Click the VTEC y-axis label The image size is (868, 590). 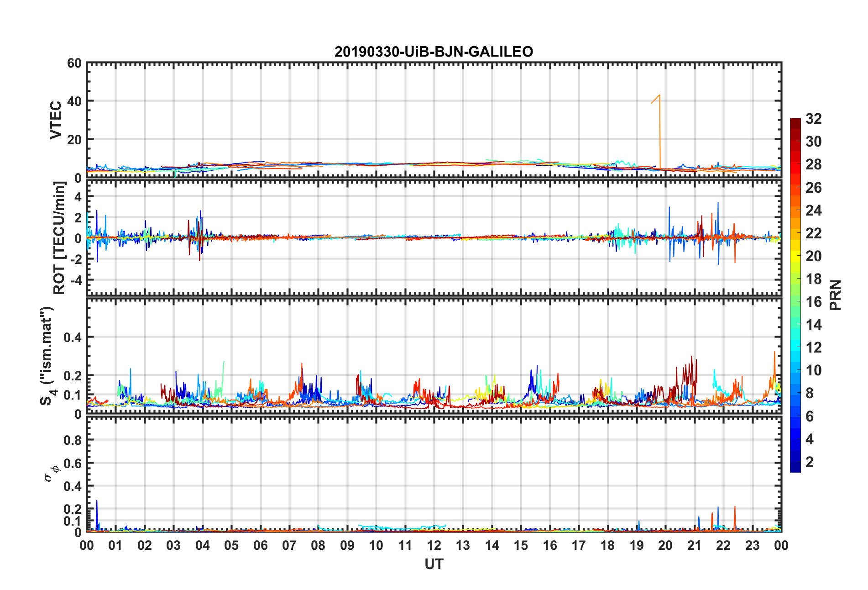tap(55, 120)
